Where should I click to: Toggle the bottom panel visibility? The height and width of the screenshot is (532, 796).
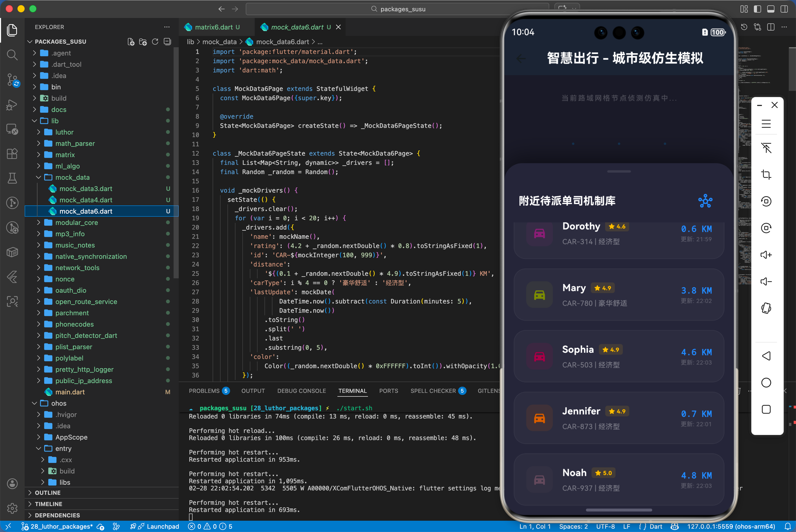pyautogui.click(x=771, y=9)
